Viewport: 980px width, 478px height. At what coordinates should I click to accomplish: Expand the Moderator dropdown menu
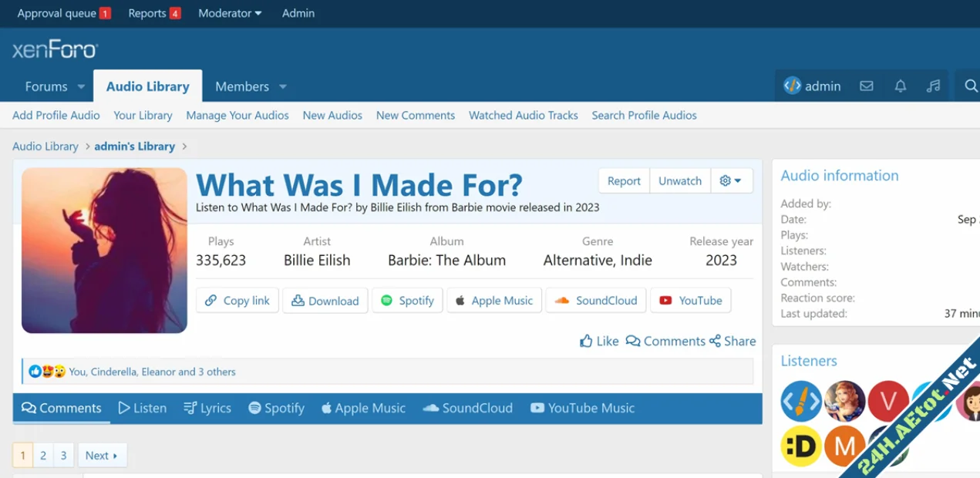pyautogui.click(x=230, y=13)
